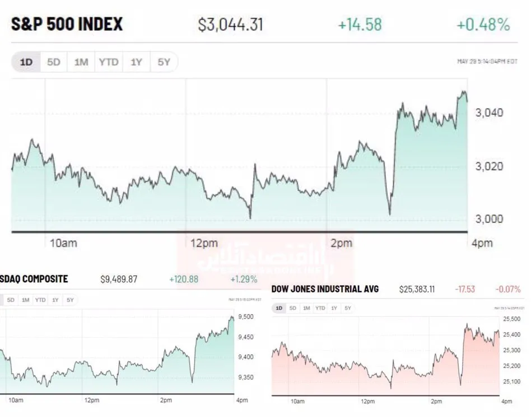Image resolution: width=531 pixels, height=420 pixels.
Task: Choose YTD range for S&P 500 chart
Action: click(109, 62)
